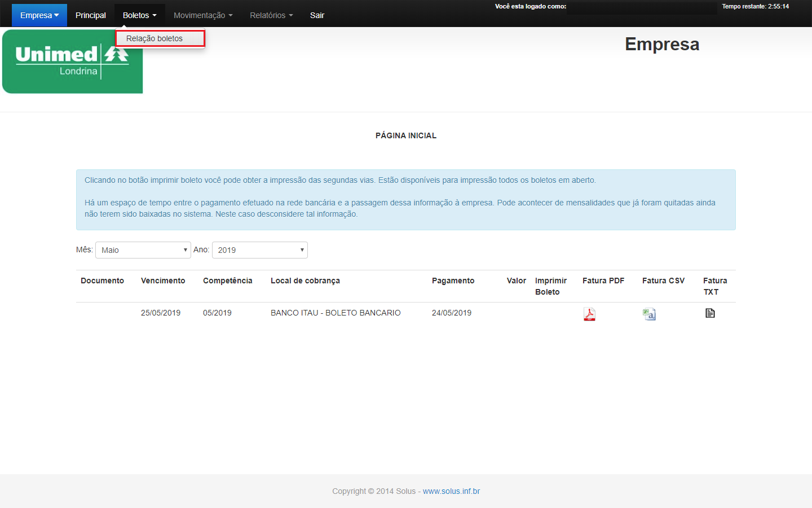Click Sair to log out

coord(317,15)
